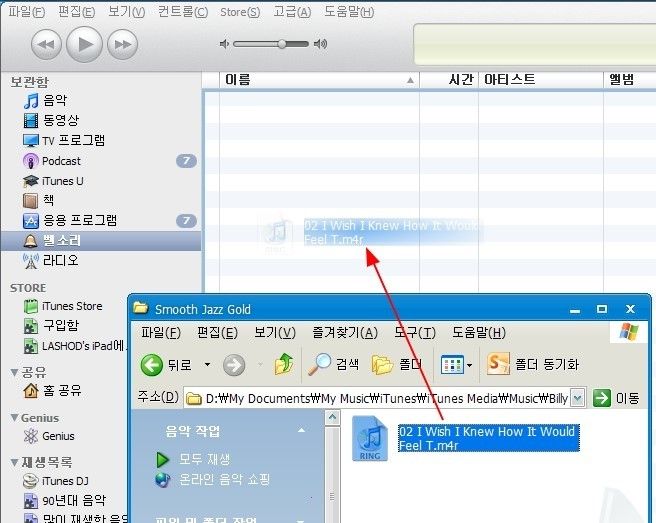Screen dimensions: 656x523
Task: Click task pane scrollbar up arrow
Action: (333, 418)
